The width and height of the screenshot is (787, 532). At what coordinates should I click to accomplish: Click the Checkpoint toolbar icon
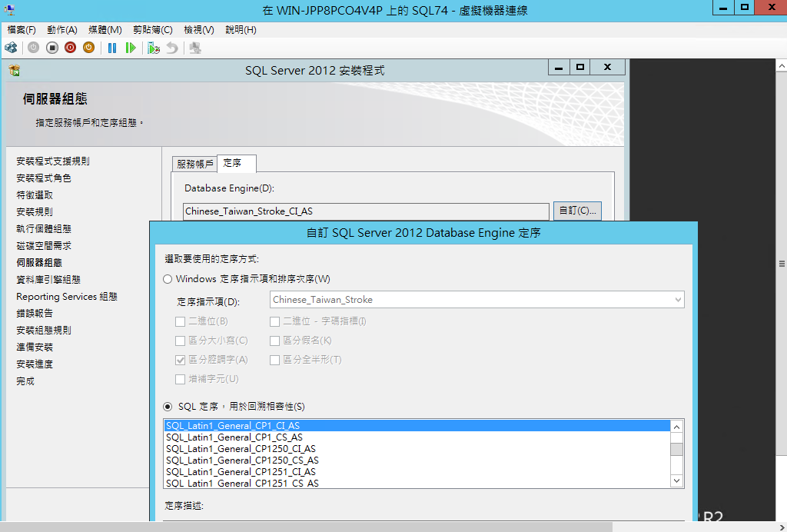[x=154, y=48]
